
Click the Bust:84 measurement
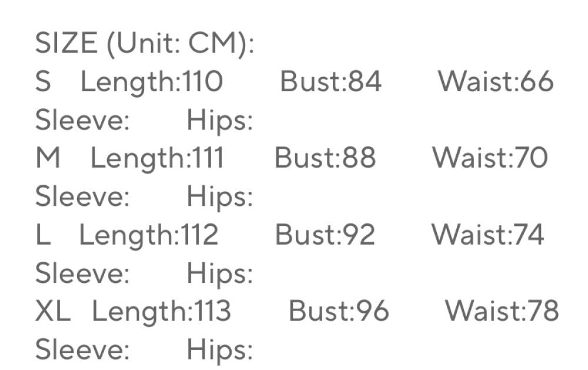(x=330, y=82)
